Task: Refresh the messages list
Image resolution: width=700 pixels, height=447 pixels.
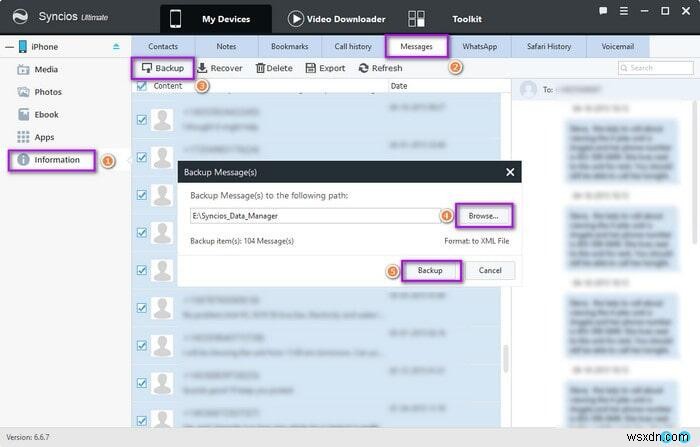Action: click(380, 68)
